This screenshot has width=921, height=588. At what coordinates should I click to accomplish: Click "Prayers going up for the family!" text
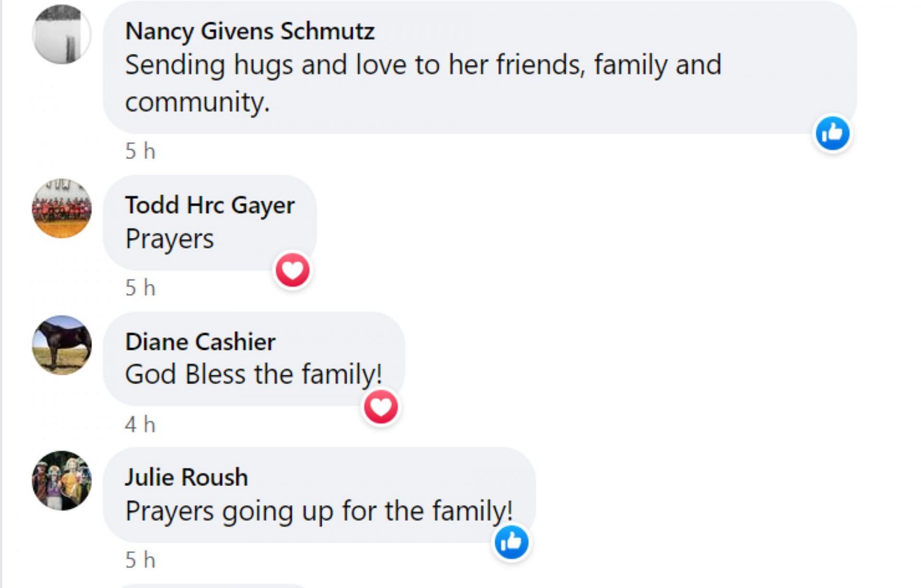(x=319, y=511)
